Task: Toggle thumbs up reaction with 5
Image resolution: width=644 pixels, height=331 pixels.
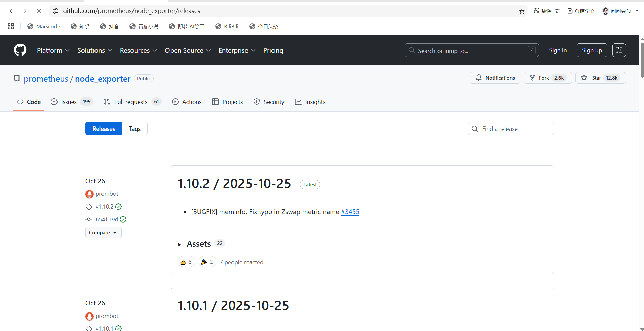Action: 186,262
